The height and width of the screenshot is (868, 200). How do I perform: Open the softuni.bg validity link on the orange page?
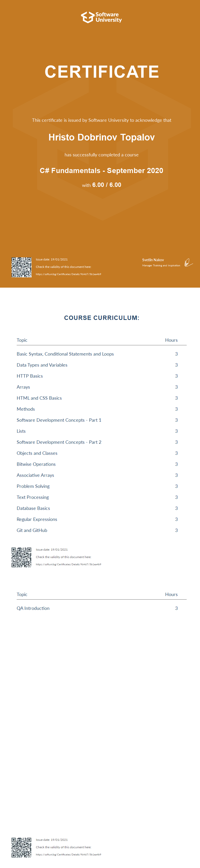(x=68, y=274)
